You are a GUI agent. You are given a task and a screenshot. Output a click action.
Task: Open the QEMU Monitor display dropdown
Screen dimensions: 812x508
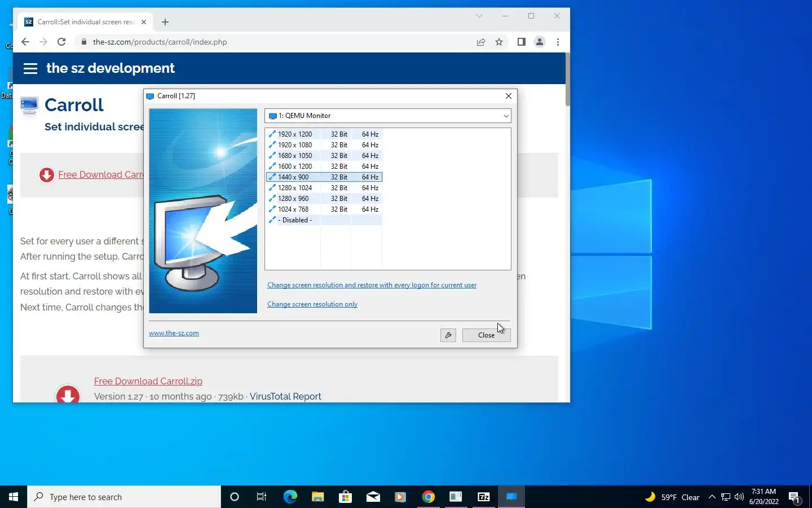click(x=388, y=116)
